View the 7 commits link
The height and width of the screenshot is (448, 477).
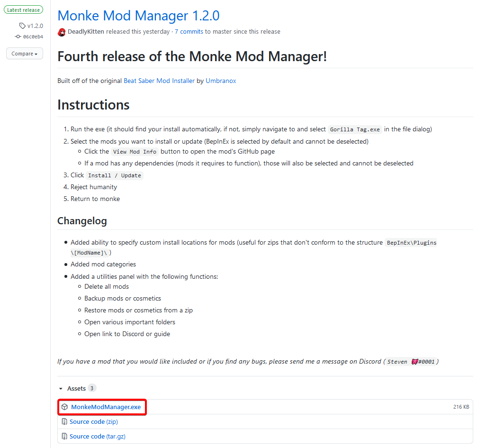[189, 32]
